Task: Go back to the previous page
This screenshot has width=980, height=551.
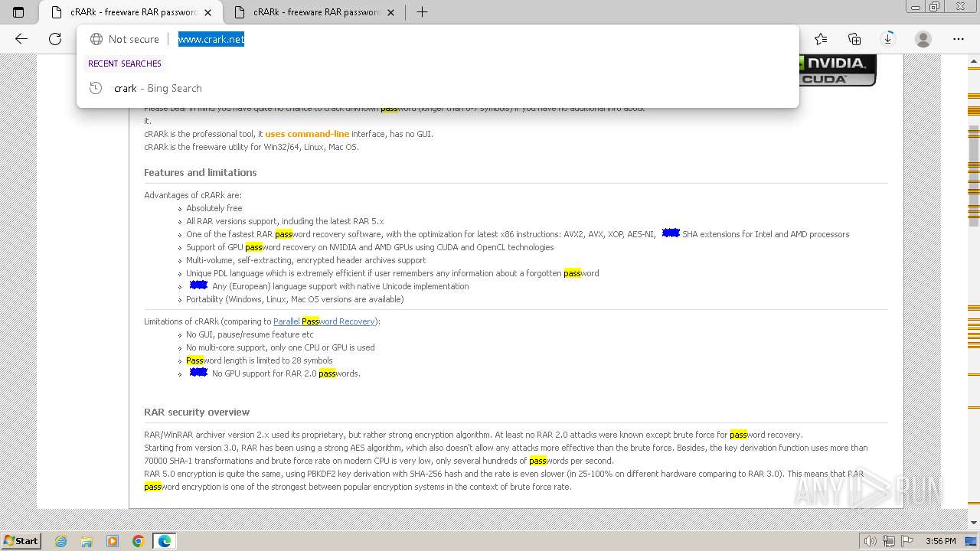Action: 21,39
